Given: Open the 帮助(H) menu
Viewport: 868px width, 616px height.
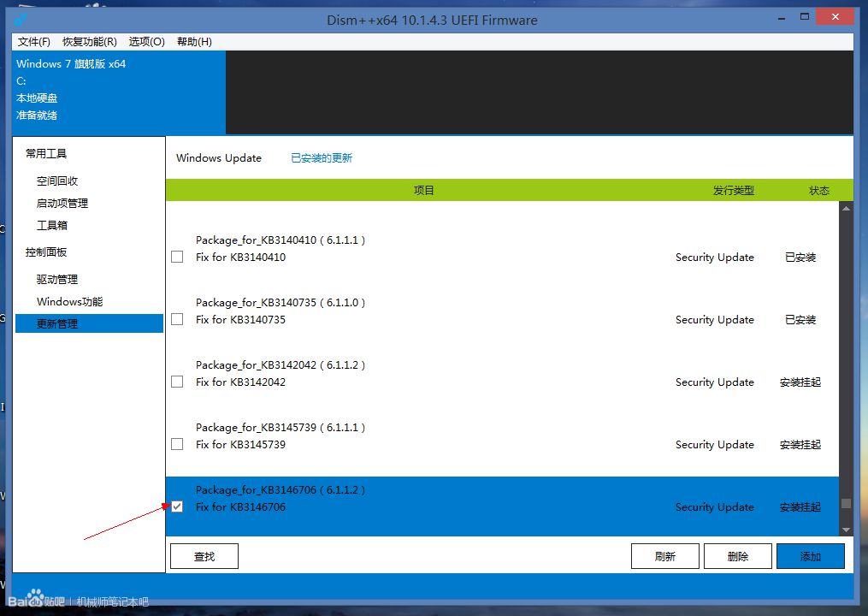Looking at the screenshot, I should click(x=194, y=42).
